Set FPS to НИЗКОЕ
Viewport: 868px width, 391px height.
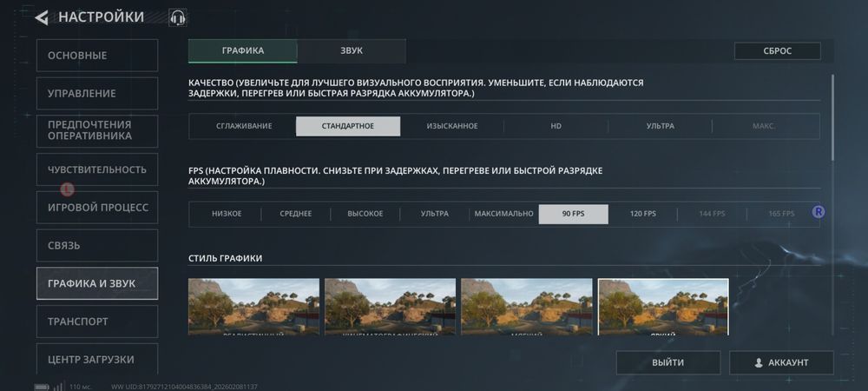[227, 214]
